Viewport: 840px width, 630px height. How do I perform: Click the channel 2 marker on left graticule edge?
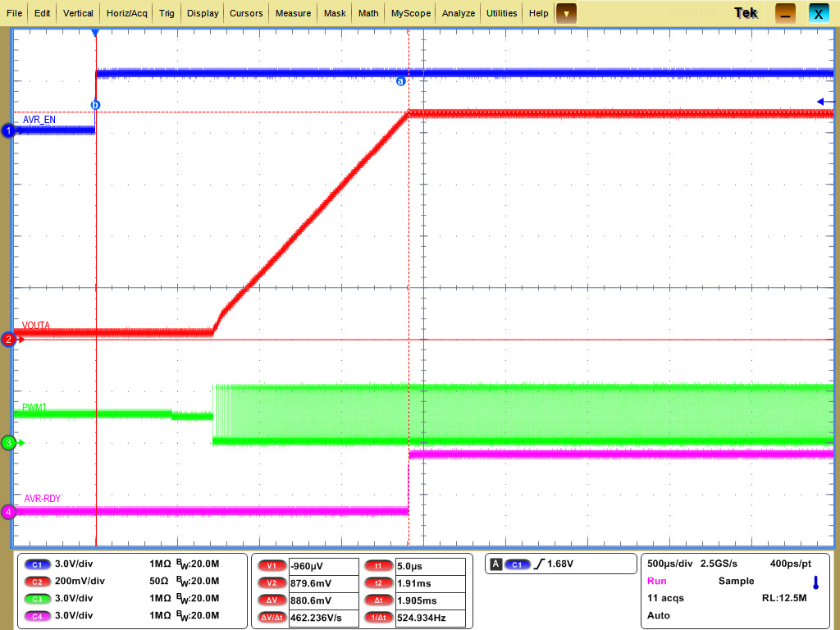7,340
